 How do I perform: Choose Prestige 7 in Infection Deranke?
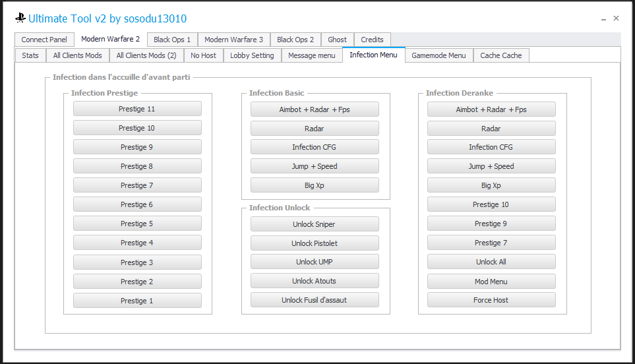491,243
